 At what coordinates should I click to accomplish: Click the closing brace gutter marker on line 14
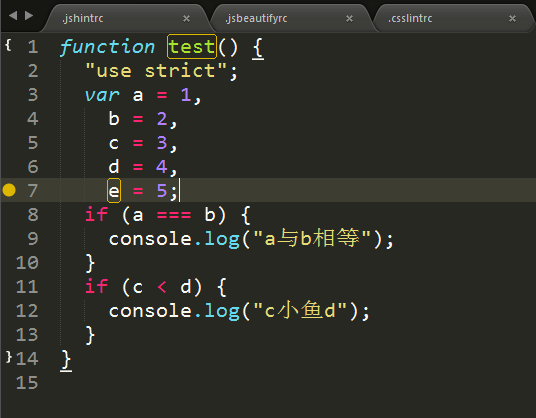(x=9, y=356)
